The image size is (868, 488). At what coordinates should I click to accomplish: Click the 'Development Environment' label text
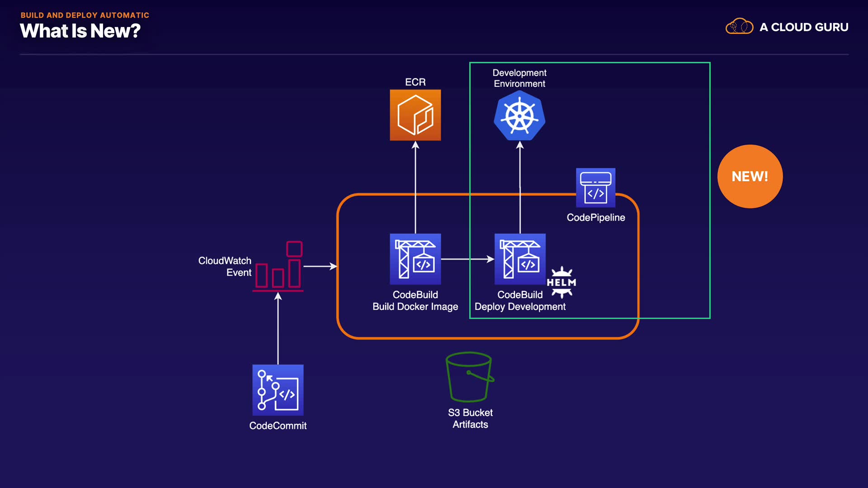[x=519, y=78]
